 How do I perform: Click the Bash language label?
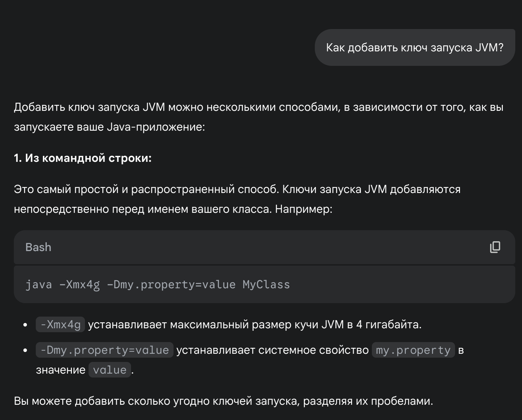click(x=38, y=247)
